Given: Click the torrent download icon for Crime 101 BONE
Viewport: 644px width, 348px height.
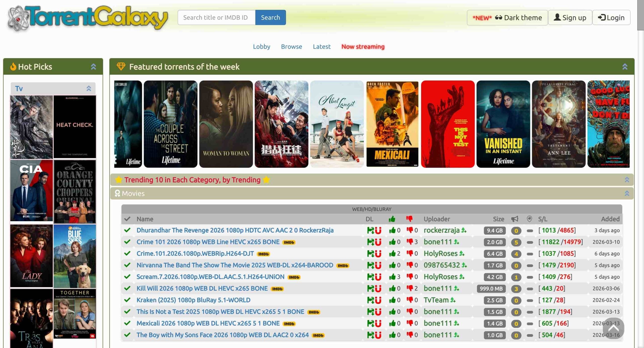Looking at the screenshot, I should pos(370,242).
